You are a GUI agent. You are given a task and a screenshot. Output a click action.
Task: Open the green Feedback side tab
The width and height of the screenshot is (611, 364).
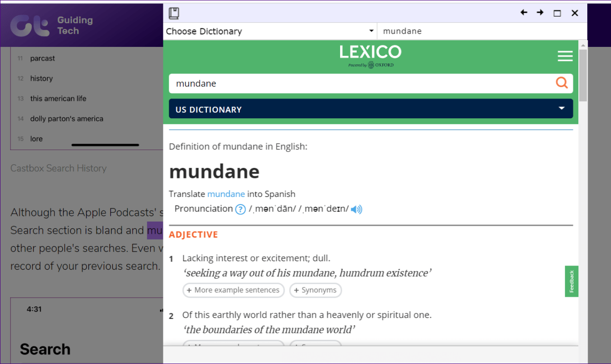(x=572, y=281)
